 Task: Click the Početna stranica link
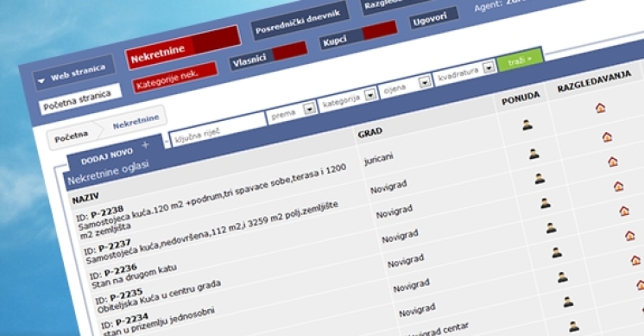pyautogui.click(x=80, y=99)
